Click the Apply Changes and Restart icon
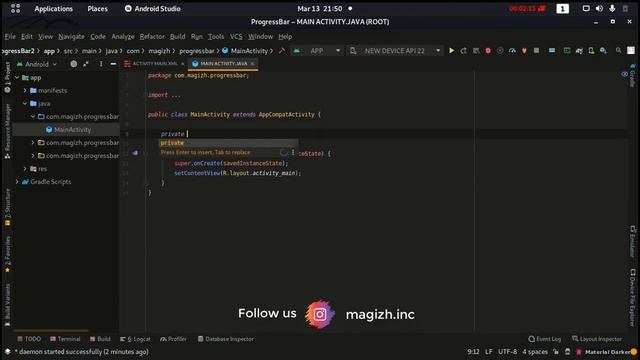Image resolution: width=640 pixels, height=360 pixels. pyautogui.click(x=464, y=51)
